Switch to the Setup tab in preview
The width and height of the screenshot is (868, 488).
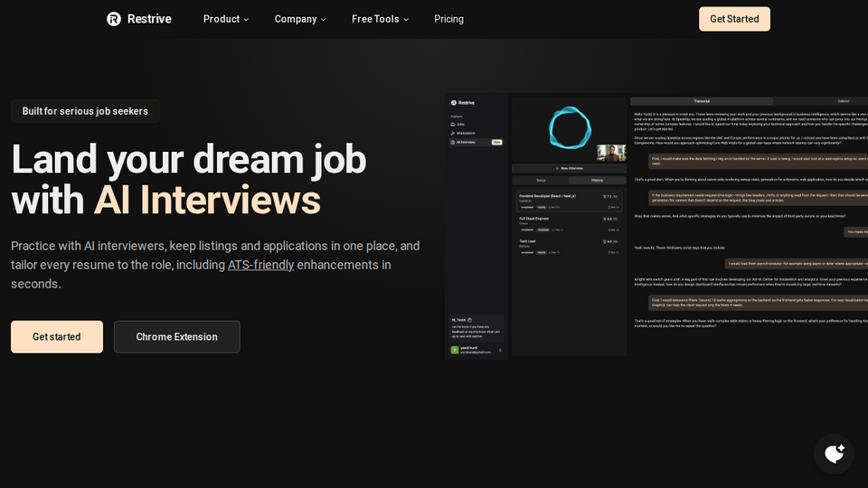[x=541, y=181]
